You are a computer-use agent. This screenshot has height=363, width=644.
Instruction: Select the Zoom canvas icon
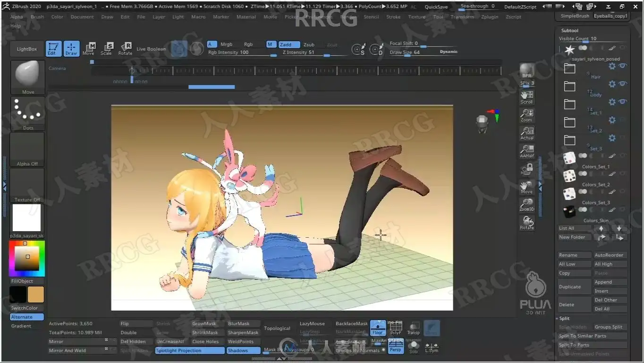coord(527,115)
